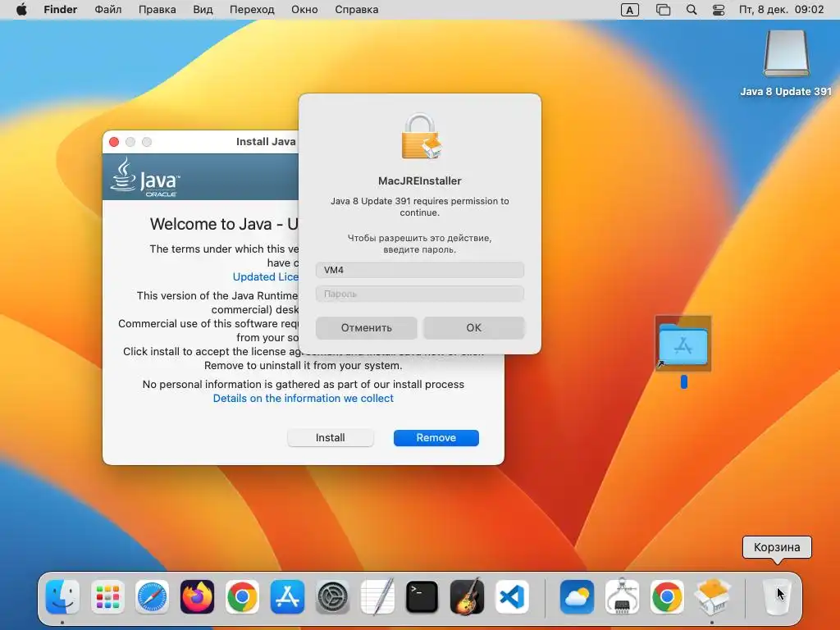Image resolution: width=840 pixels, height=630 pixels.
Task: Open the Updated License link
Action: pyautogui.click(x=266, y=277)
